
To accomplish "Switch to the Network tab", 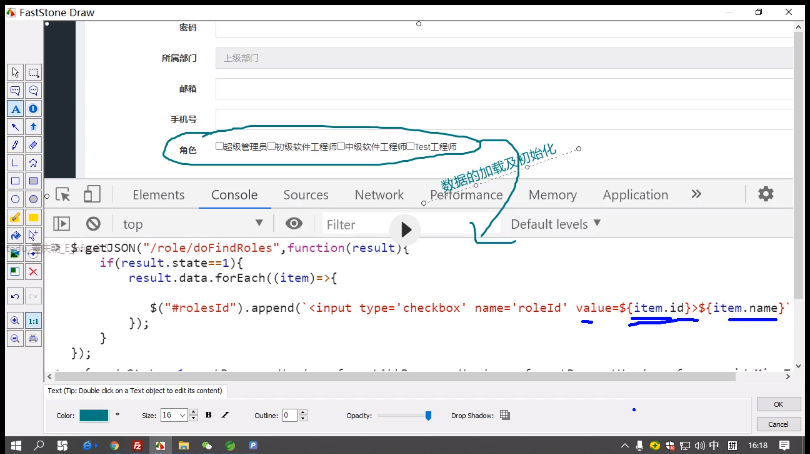I will tap(379, 195).
